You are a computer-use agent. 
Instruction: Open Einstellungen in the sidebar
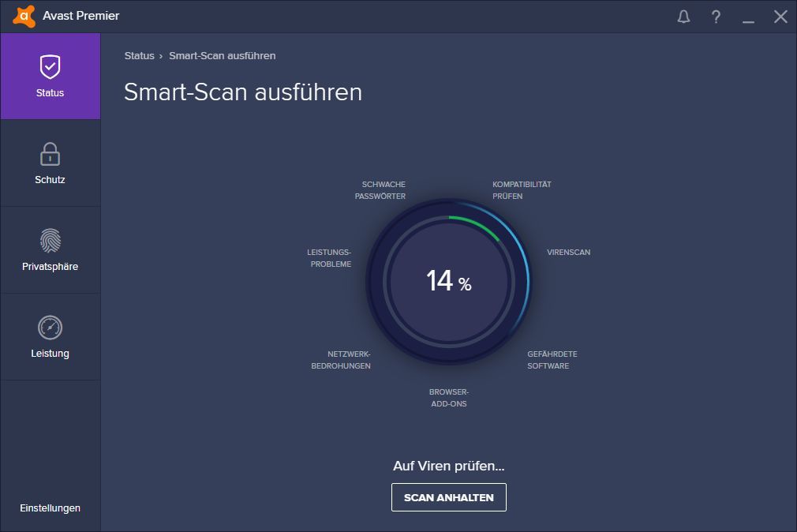click(x=50, y=508)
